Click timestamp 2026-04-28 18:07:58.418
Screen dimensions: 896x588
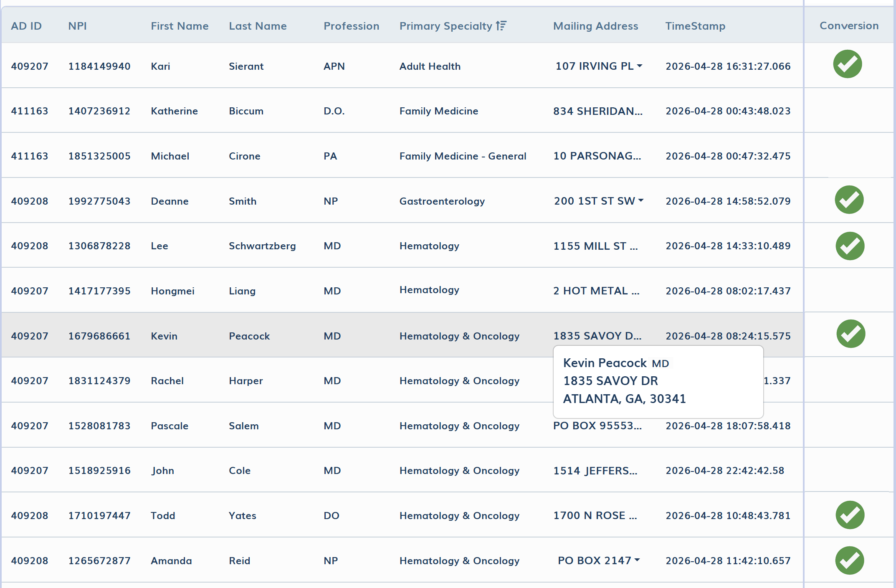[x=728, y=426]
